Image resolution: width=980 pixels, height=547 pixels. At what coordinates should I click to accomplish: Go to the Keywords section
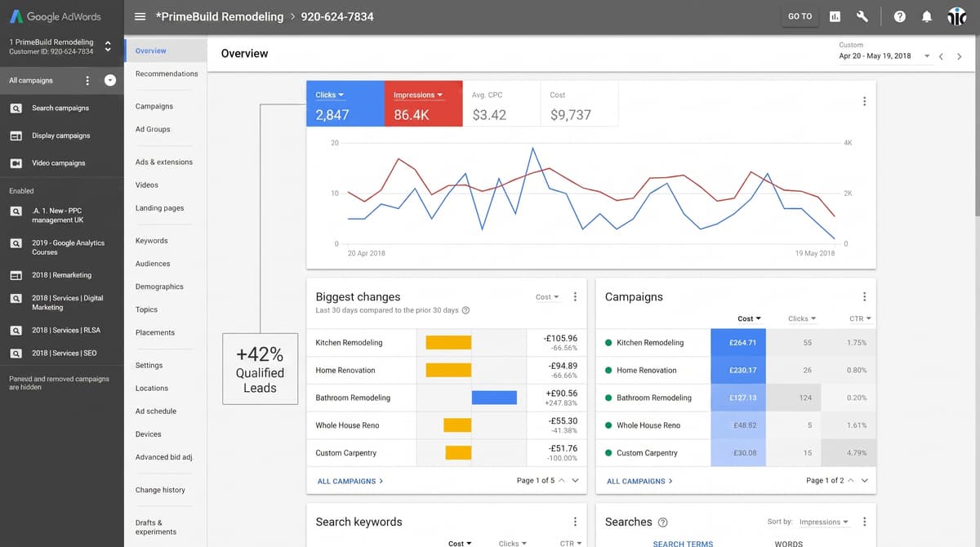click(x=151, y=241)
